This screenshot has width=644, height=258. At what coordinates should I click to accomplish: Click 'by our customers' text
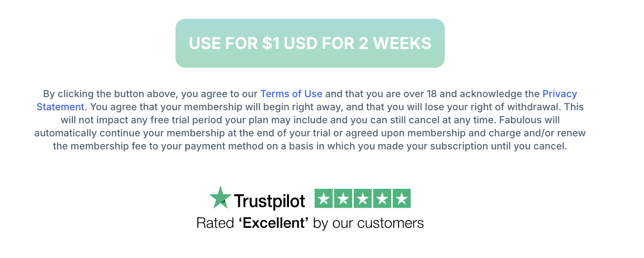click(x=368, y=223)
